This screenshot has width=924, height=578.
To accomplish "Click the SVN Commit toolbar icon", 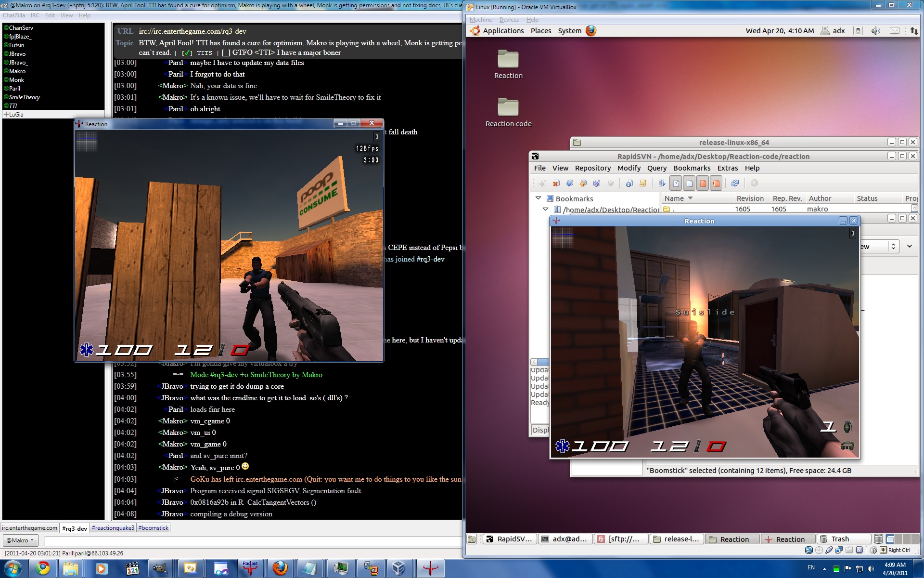I will [x=583, y=183].
